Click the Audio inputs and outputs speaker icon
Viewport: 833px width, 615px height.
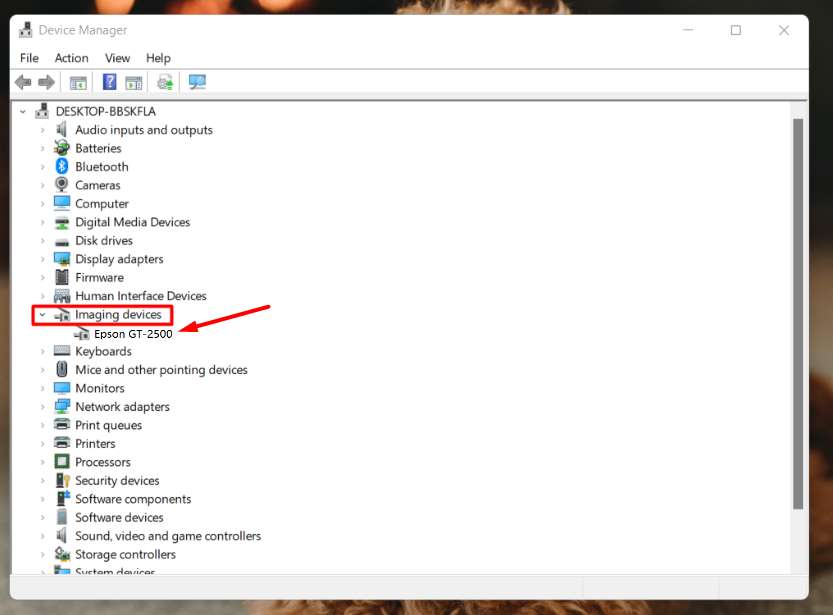coord(62,130)
